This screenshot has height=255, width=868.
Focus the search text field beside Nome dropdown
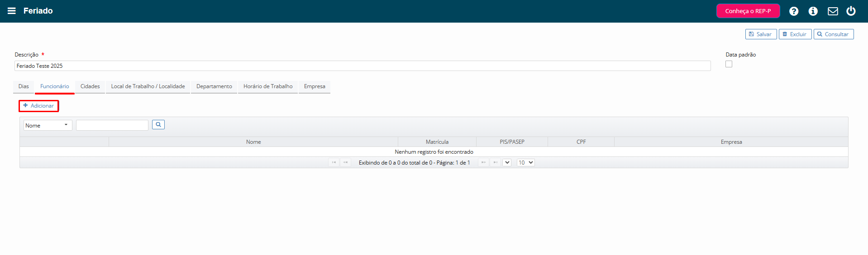pos(112,125)
